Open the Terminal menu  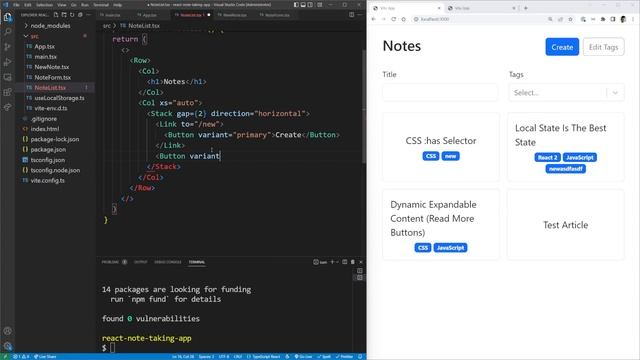101,5
